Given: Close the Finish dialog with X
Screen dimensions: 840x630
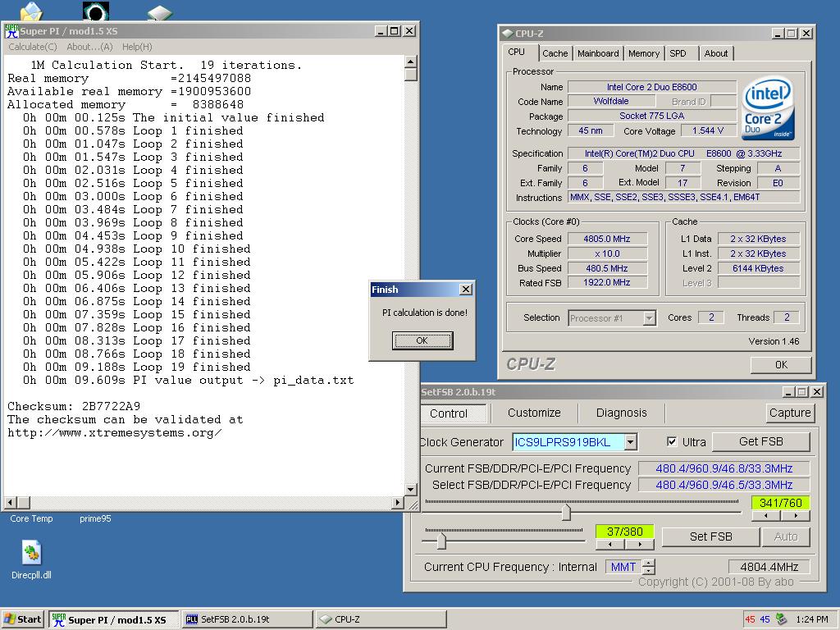Looking at the screenshot, I should 466,290.
